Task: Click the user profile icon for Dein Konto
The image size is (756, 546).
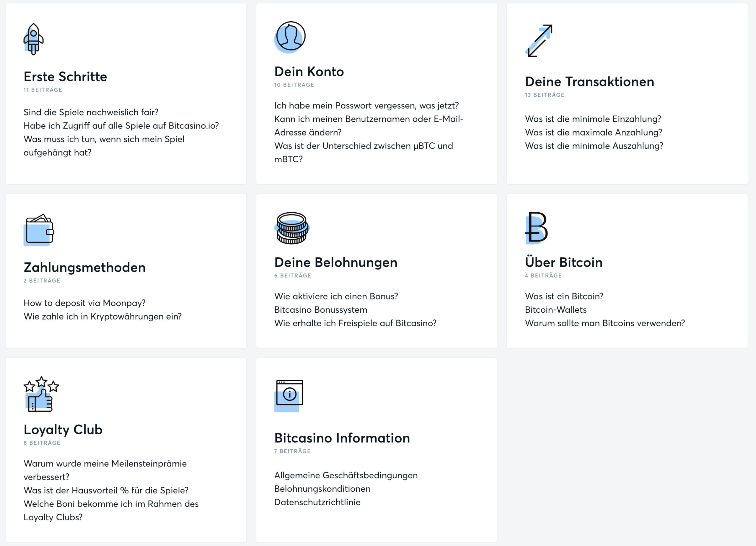Action: click(x=290, y=37)
